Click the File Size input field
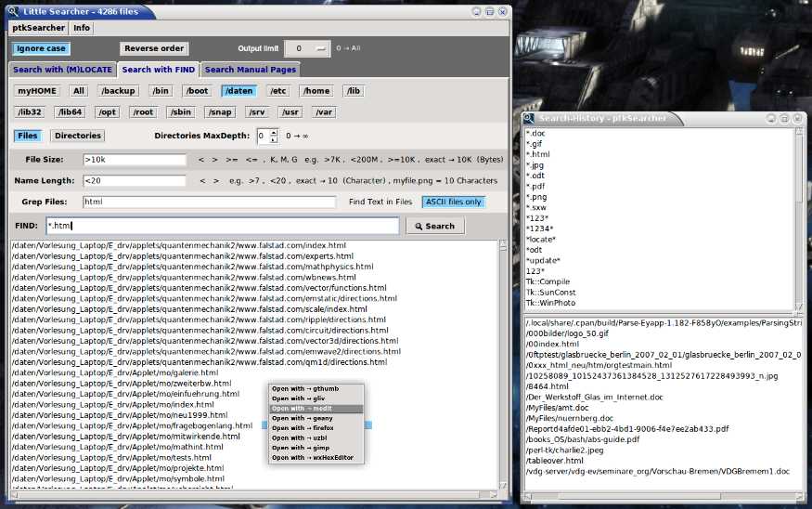The width and height of the screenshot is (812, 509). (x=135, y=160)
